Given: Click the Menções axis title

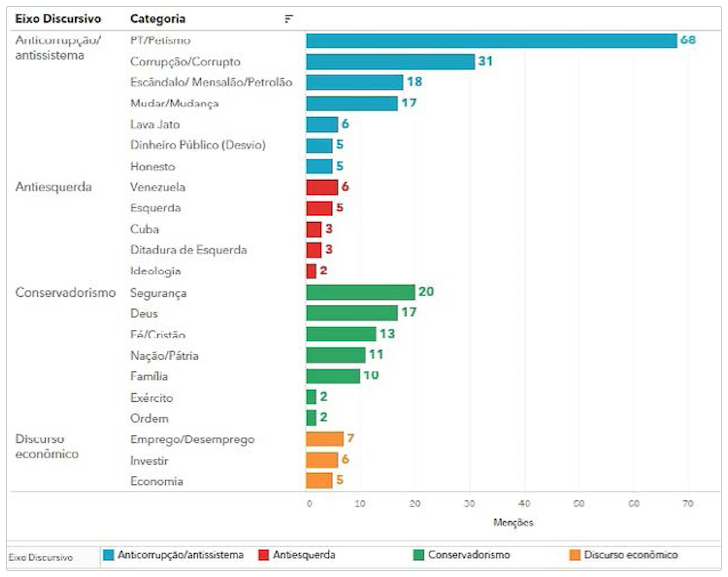Looking at the screenshot, I should pos(513,523).
